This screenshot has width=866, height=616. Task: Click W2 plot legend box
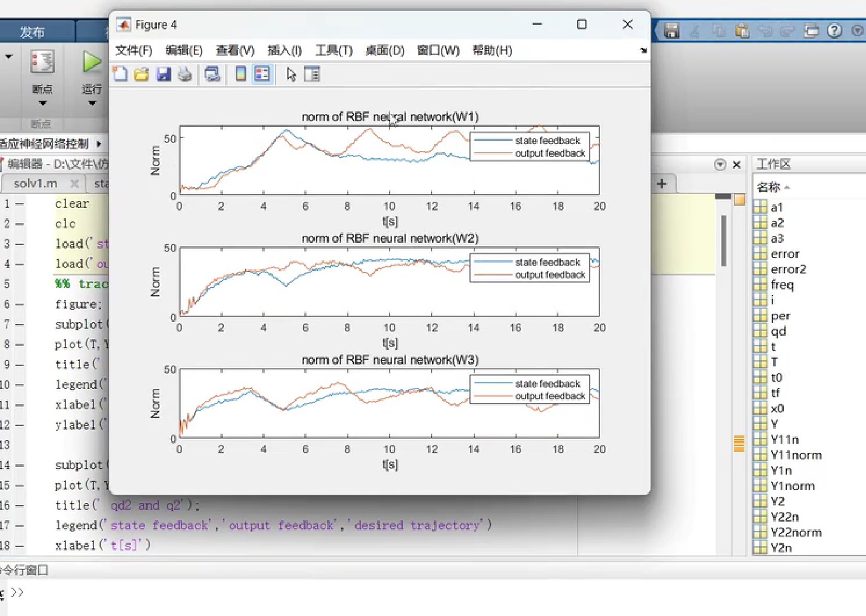[530, 268]
